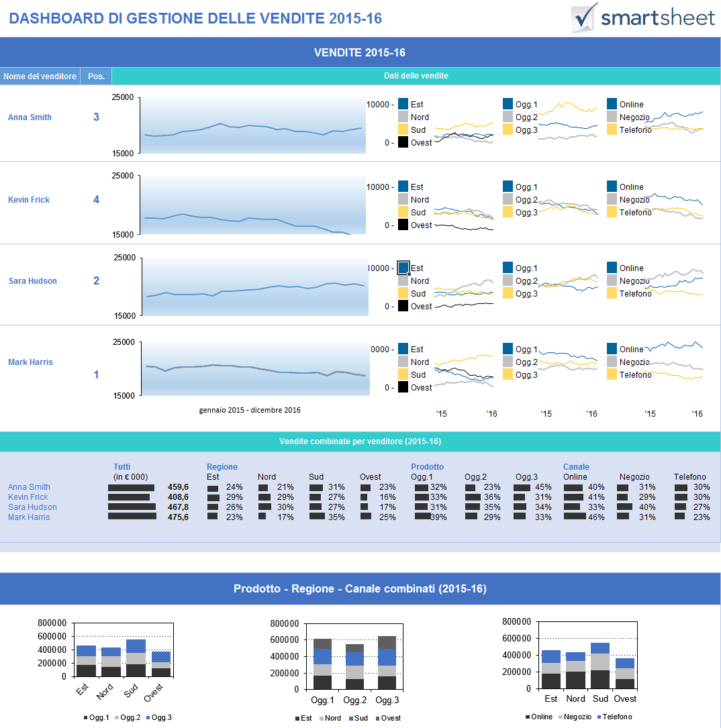
Task: Open Anna Smith name in sales rows
Action: pos(30,117)
